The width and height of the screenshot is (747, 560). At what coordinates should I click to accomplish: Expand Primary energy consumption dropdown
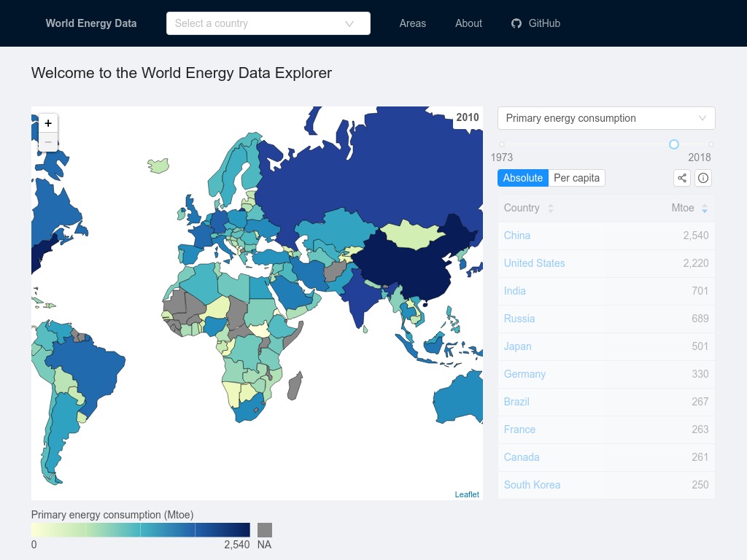pyautogui.click(x=606, y=118)
